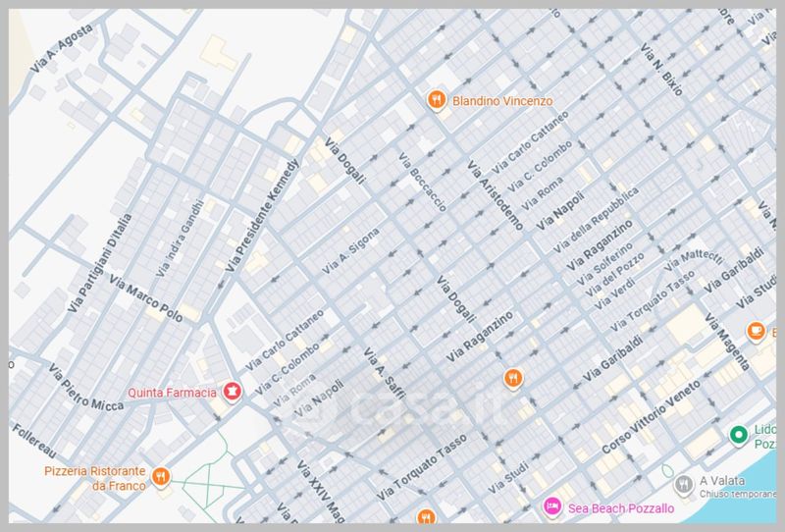
Task: Select the green Lido location pin
Action: point(739,435)
